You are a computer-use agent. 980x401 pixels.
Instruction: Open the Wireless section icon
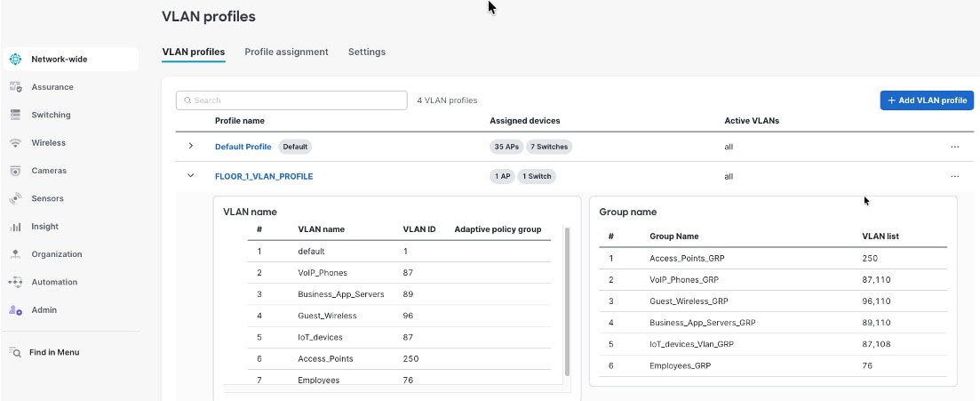pos(15,143)
